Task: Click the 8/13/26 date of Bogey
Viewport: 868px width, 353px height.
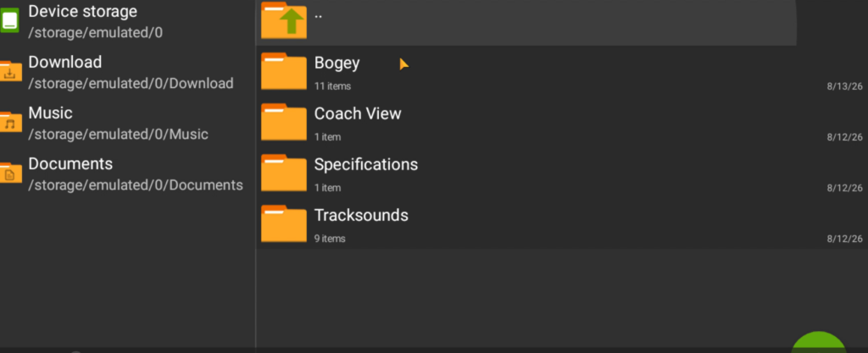Action: [845, 86]
